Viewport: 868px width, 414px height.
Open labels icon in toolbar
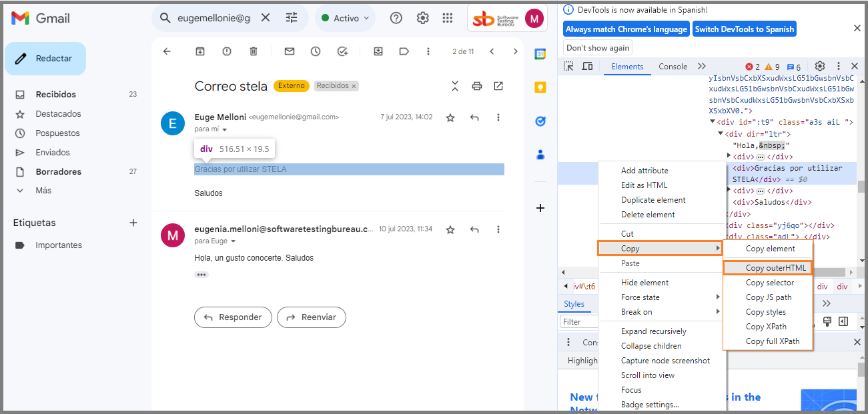404,51
